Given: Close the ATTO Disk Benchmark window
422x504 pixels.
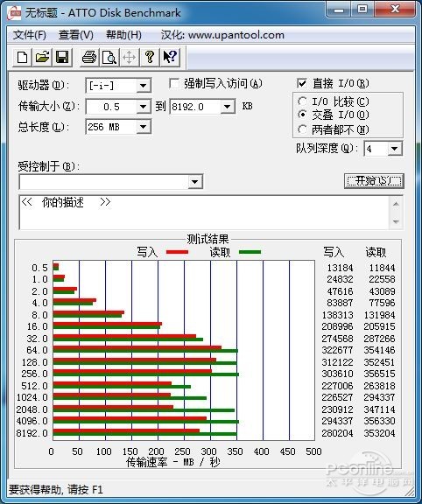Looking at the screenshot, I should pos(395,10).
